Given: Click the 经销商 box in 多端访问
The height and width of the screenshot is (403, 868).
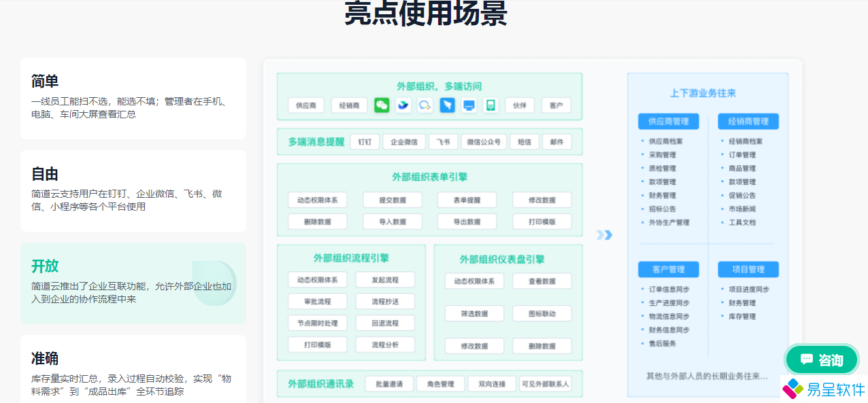Looking at the screenshot, I should pyautogui.click(x=350, y=105).
